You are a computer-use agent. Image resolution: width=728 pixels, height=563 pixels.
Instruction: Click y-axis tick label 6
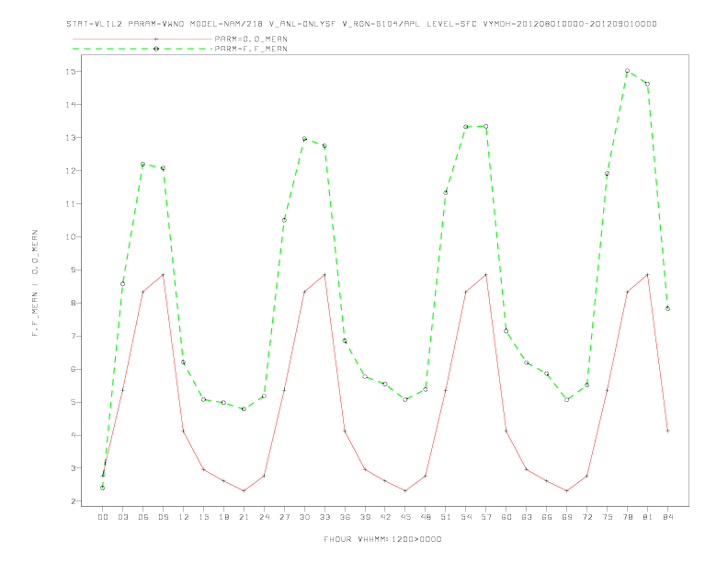(74, 369)
